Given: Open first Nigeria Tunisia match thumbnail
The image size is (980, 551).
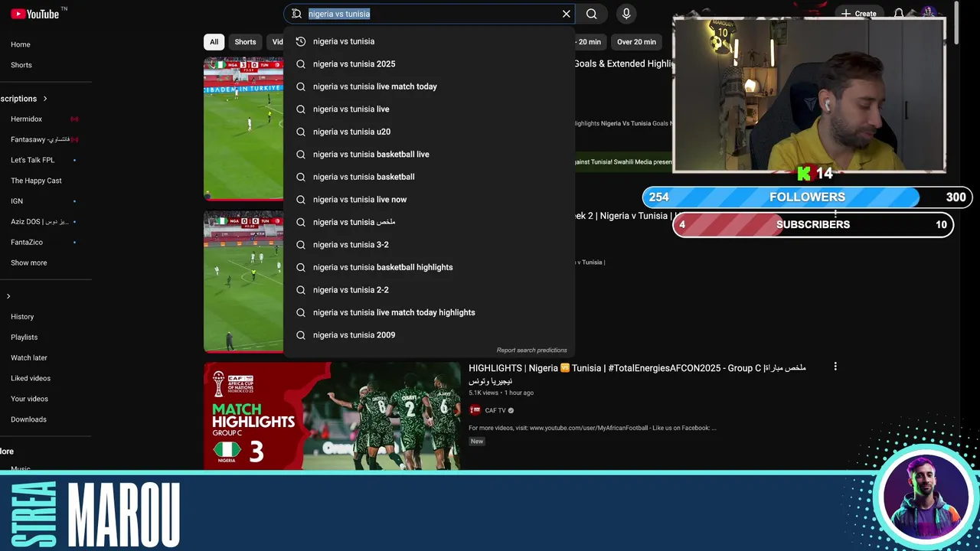Looking at the screenshot, I should [x=243, y=129].
